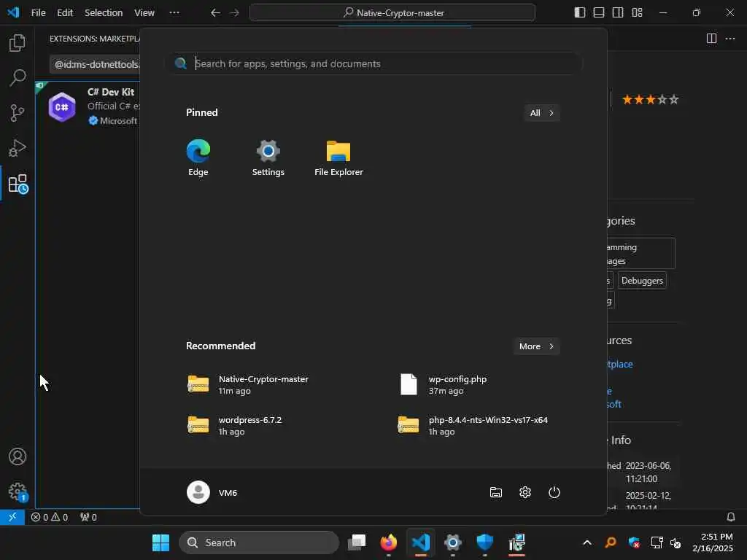Open Customize Layout icon
Image resolution: width=747 pixels, height=560 pixels.
pyautogui.click(x=637, y=12)
